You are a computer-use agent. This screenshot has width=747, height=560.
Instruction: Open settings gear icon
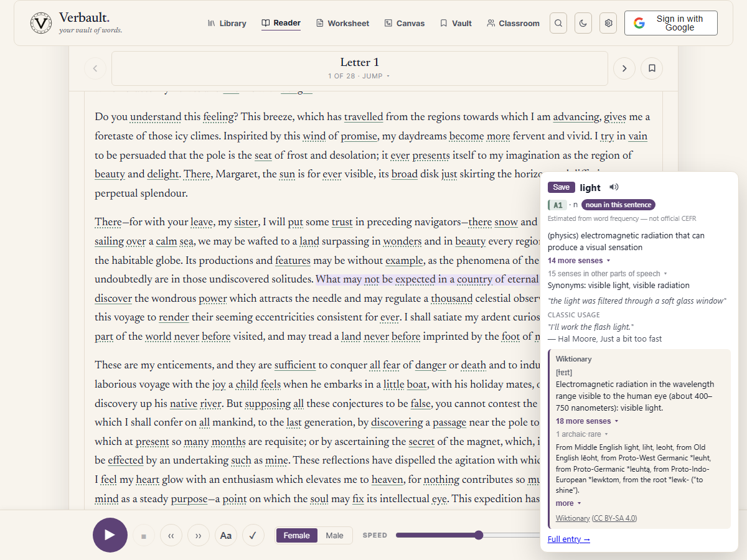(x=608, y=23)
